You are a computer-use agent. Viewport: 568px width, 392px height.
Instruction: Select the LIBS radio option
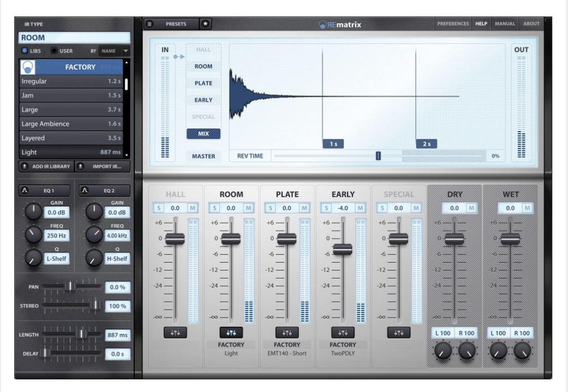click(x=24, y=50)
